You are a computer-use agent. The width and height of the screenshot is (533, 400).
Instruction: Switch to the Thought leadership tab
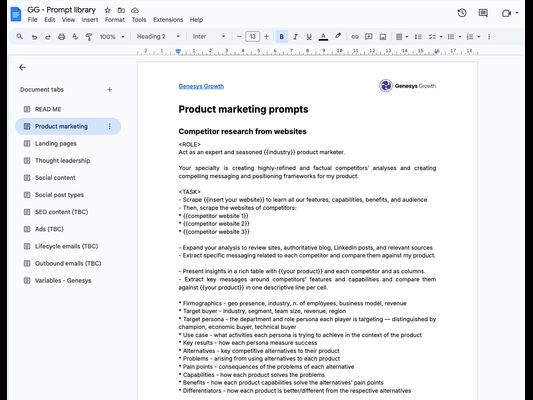pos(68,160)
